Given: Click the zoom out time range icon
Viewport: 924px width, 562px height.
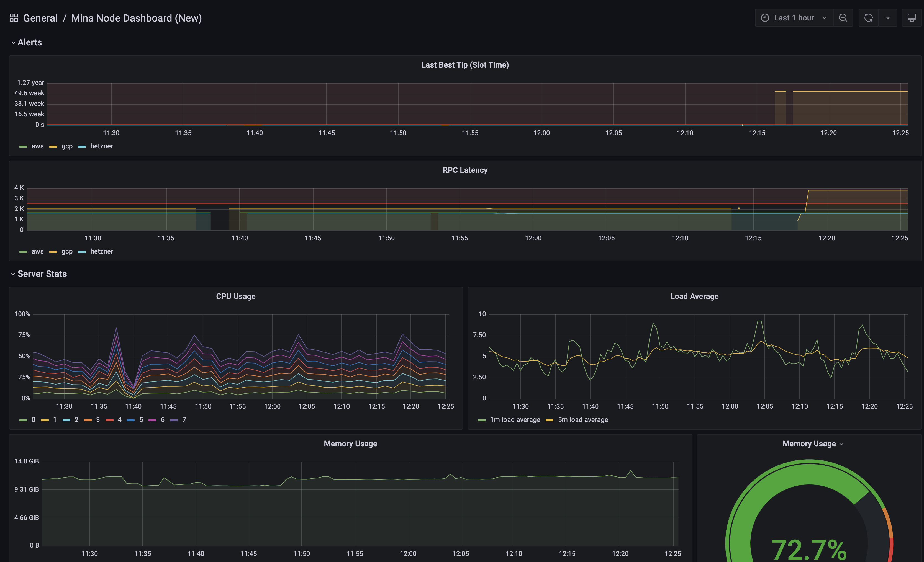Looking at the screenshot, I should coord(843,18).
